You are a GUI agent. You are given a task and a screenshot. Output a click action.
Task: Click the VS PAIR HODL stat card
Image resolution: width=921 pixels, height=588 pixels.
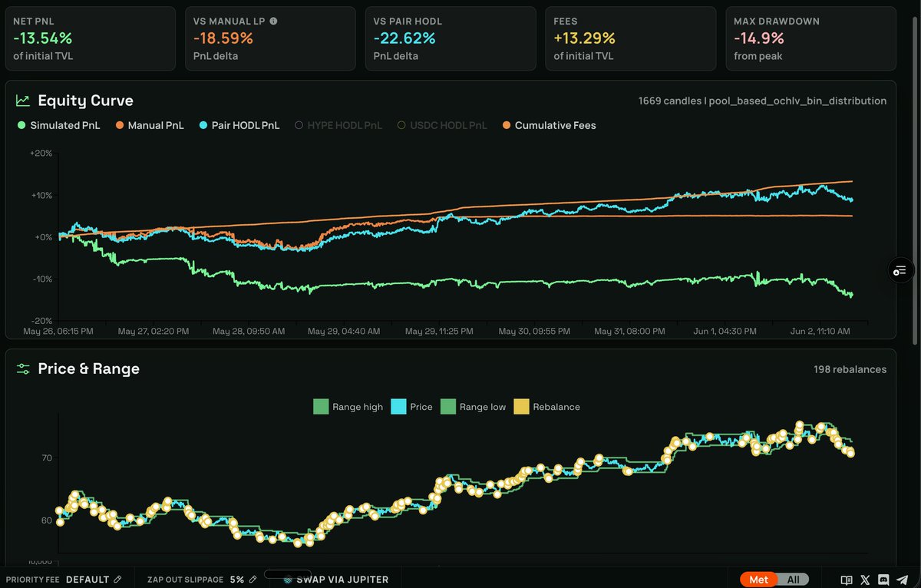pos(451,39)
